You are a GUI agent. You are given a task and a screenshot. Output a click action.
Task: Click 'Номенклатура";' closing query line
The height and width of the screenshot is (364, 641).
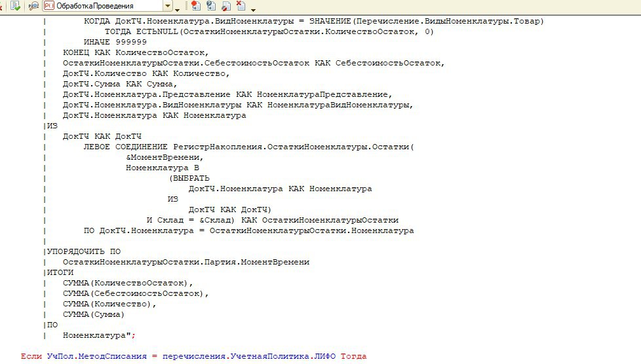pyautogui.click(x=99, y=335)
